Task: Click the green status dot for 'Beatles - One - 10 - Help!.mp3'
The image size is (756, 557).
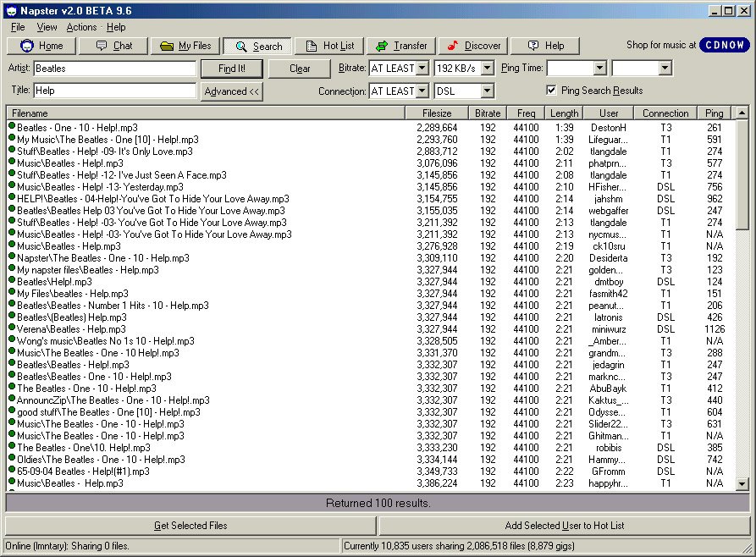Action: [12, 126]
